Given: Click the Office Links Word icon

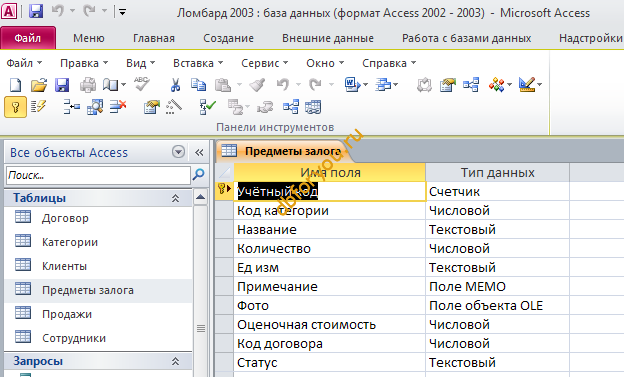Looking at the screenshot, I should point(353,84).
